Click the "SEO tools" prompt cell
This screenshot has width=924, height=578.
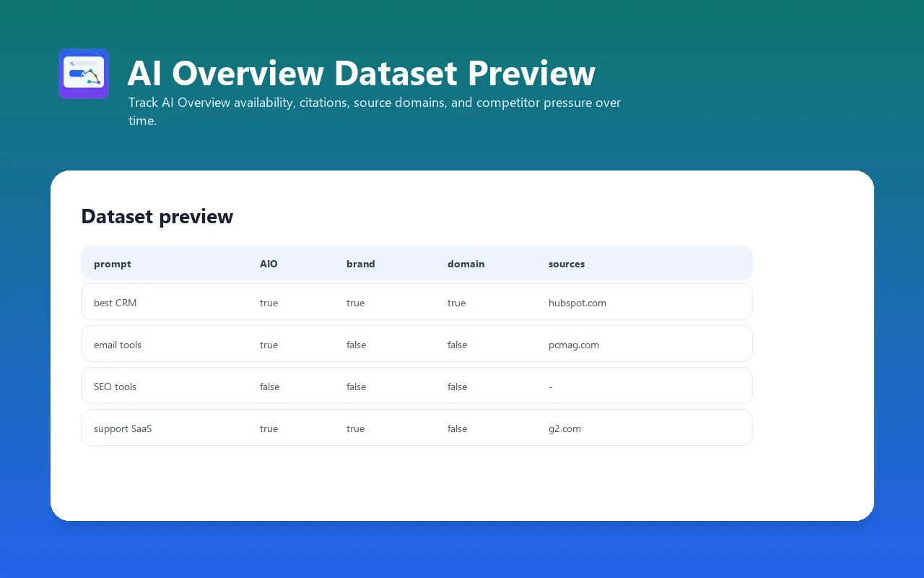(x=115, y=387)
